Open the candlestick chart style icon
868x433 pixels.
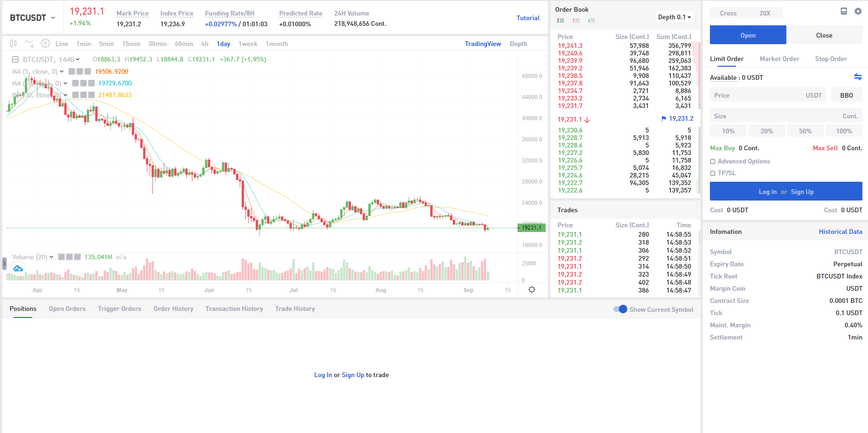[13, 44]
